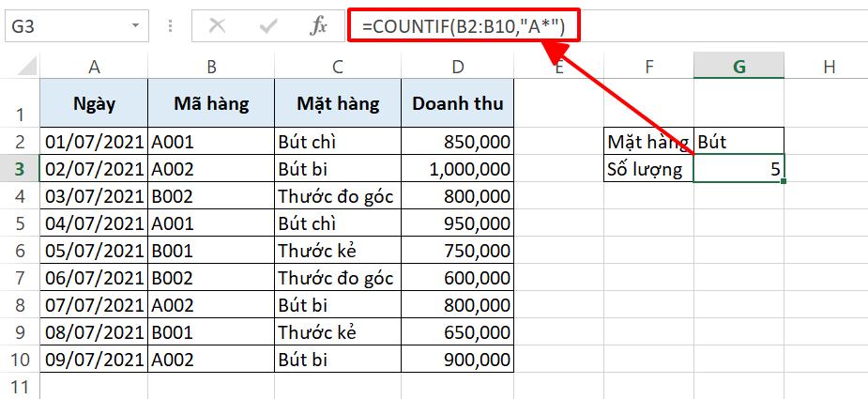Screen dimensions: 868x399
Task: Click the 'Mã hàng' header cell
Action: pos(211,103)
